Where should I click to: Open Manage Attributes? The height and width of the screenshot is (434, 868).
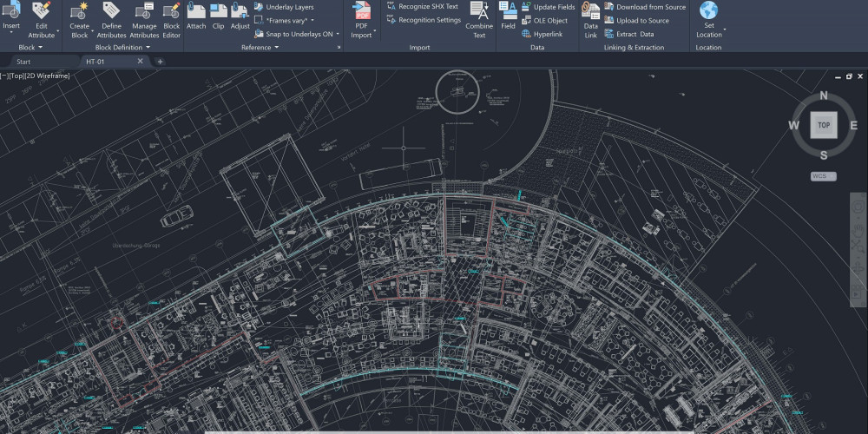(144, 19)
